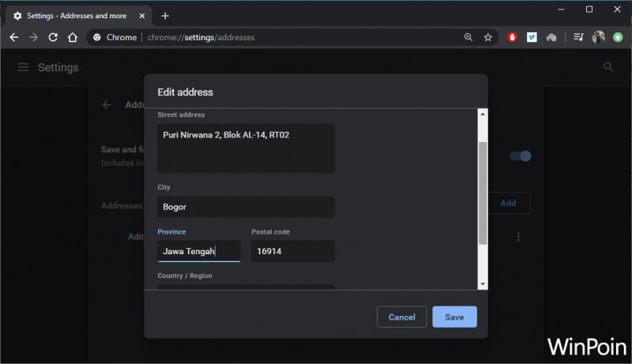632x364 pixels.
Task: Open the Settings hamburger menu
Action: point(23,68)
